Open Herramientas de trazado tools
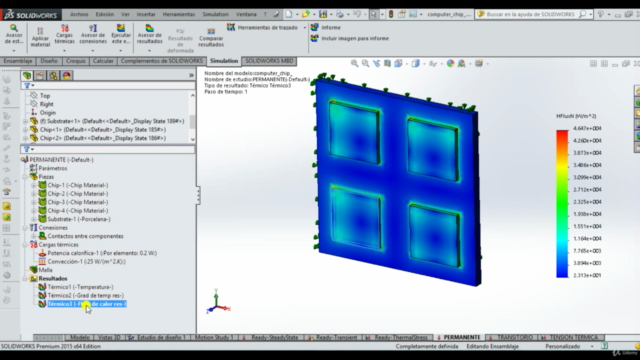640x360 pixels. point(263,27)
